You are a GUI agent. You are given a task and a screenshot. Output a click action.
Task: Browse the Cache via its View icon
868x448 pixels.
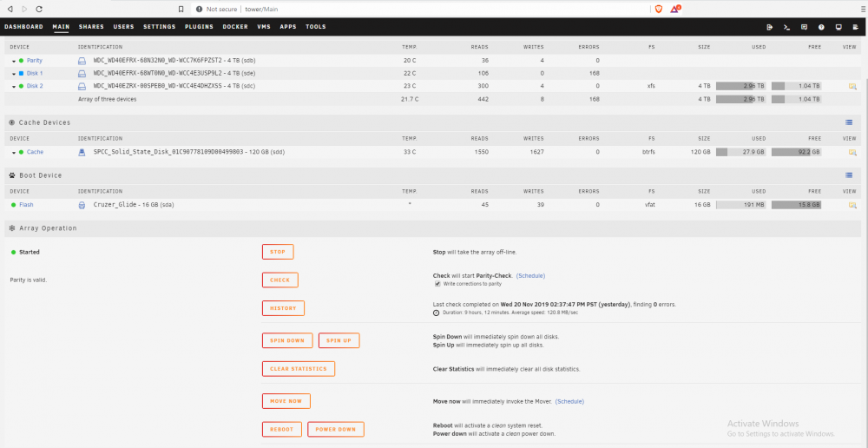852,152
